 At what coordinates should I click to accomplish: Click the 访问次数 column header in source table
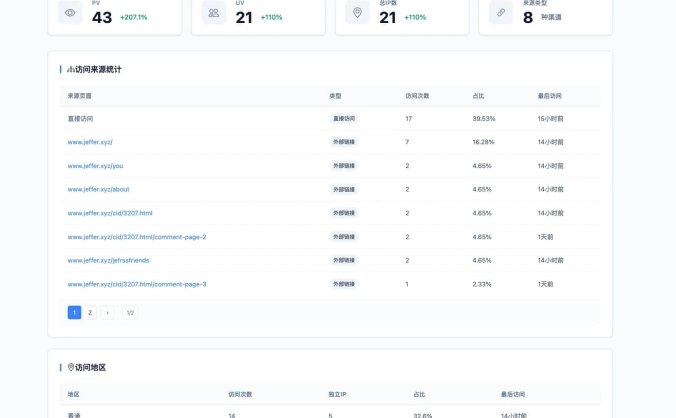click(x=417, y=96)
